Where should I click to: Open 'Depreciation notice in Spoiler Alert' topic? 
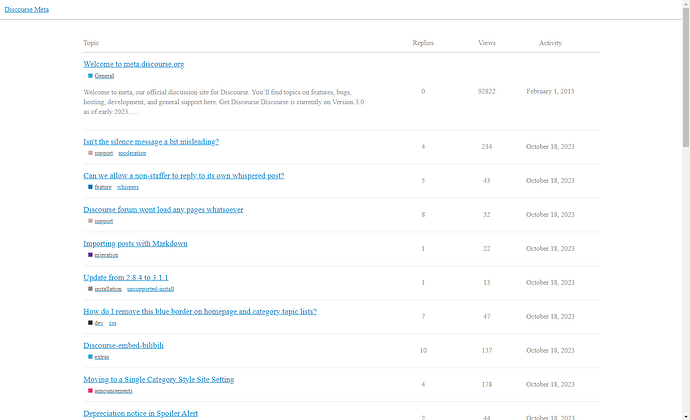(x=140, y=413)
